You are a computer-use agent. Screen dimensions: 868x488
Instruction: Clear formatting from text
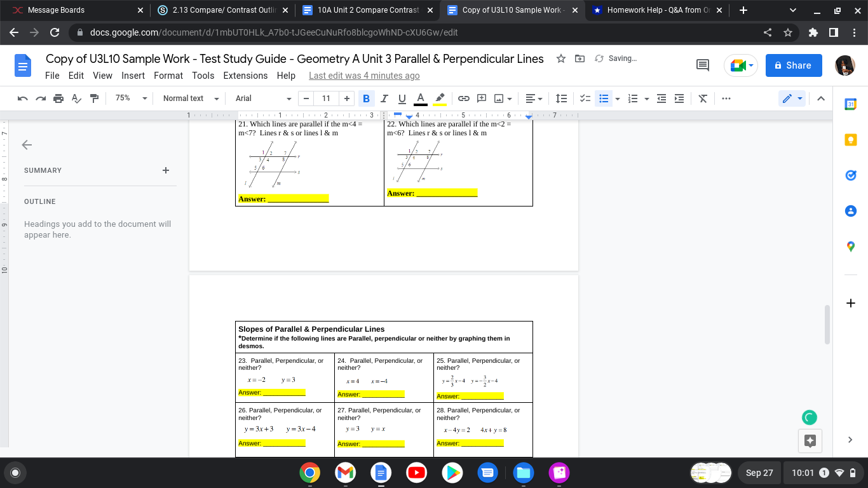click(702, 98)
